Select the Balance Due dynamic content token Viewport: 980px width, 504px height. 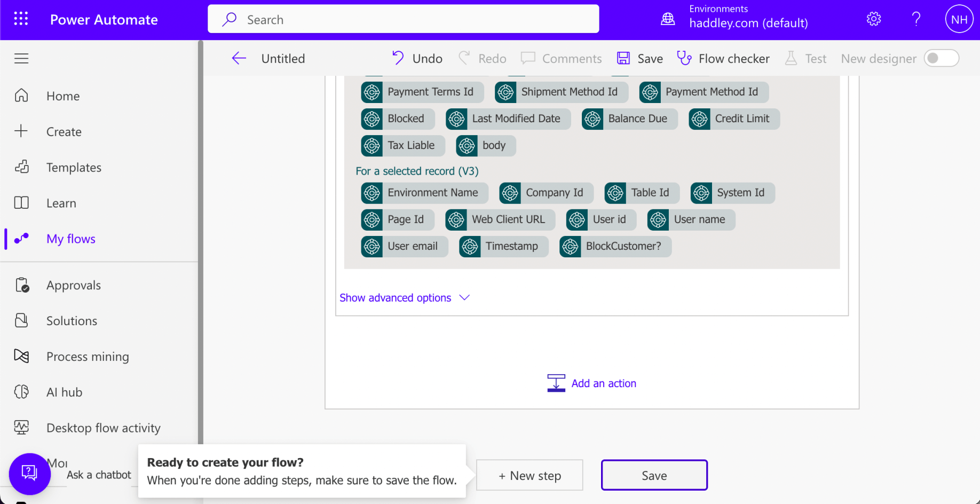(x=630, y=119)
